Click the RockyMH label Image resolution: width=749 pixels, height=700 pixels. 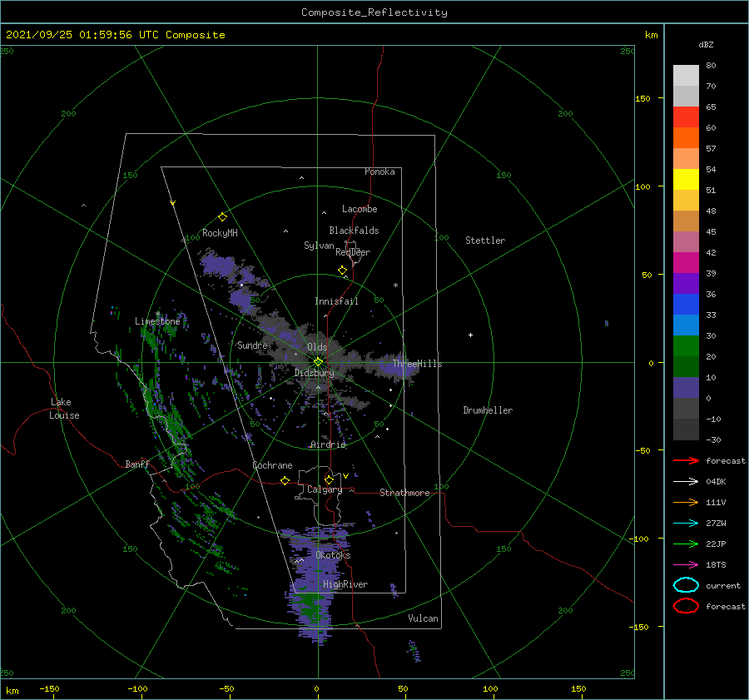tap(220, 233)
